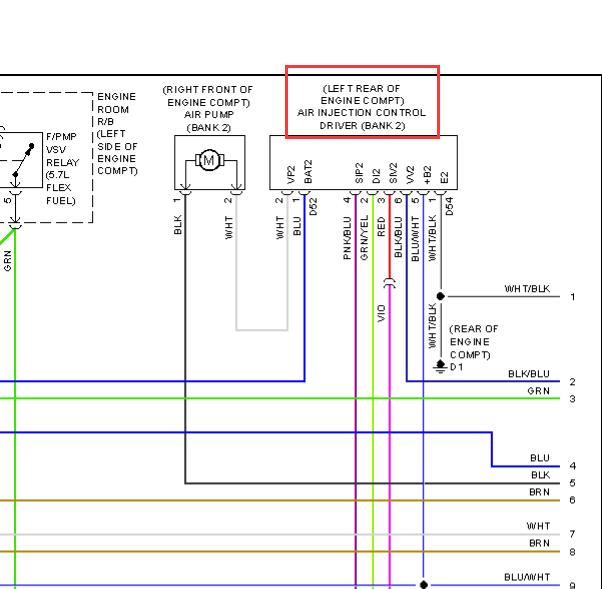The width and height of the screenshot is (602, 589).
Task: Click the inline connector joining RED and VIO wires
Action: 390,283
